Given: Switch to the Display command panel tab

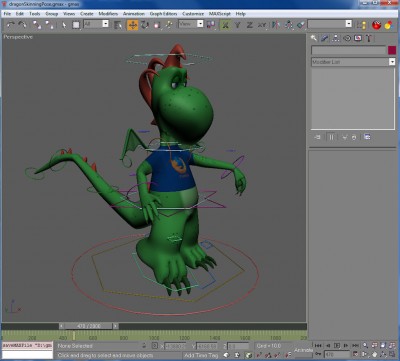Looking at the screenshot, I should (x=358, y=38).
